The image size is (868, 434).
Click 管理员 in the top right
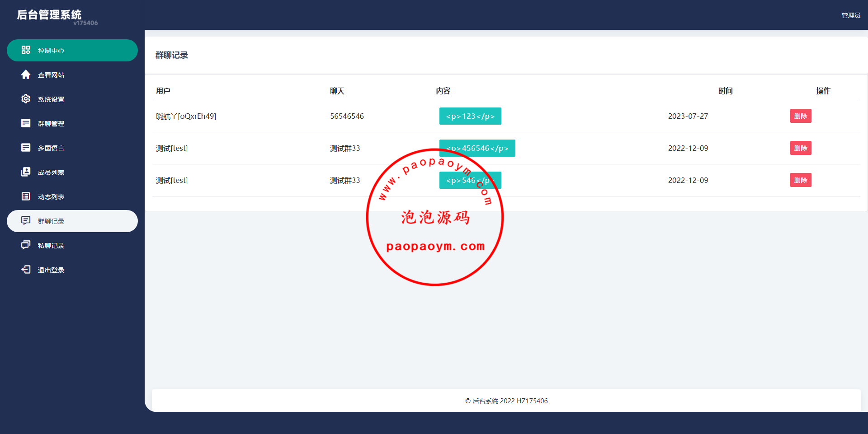click(x=850, y=15)
